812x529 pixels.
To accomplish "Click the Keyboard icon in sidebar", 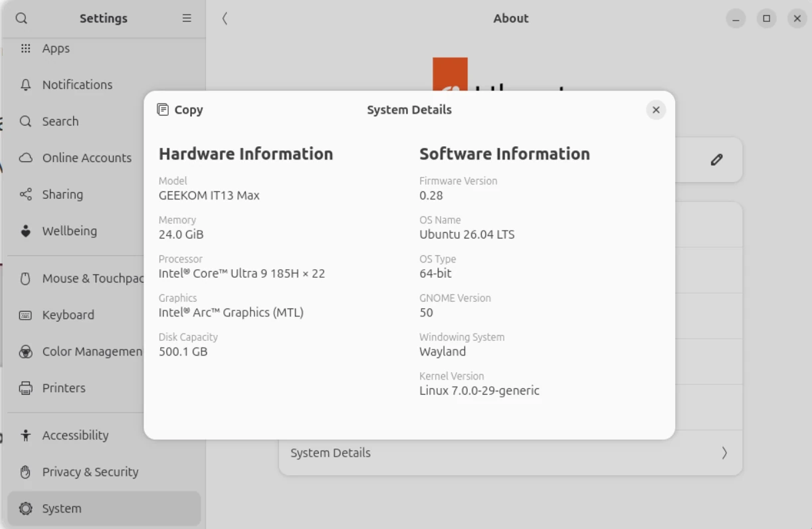I will click(25, 315).
